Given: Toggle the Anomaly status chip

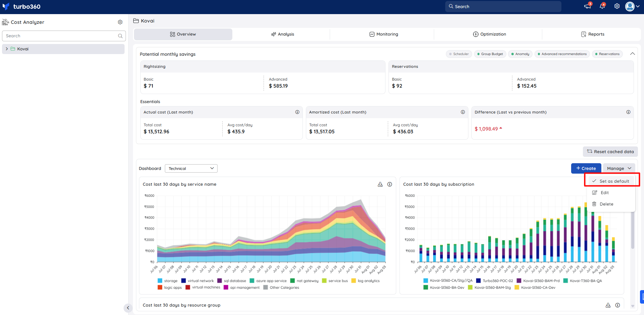Looking at the screenshot, I should tap(520, 54).
